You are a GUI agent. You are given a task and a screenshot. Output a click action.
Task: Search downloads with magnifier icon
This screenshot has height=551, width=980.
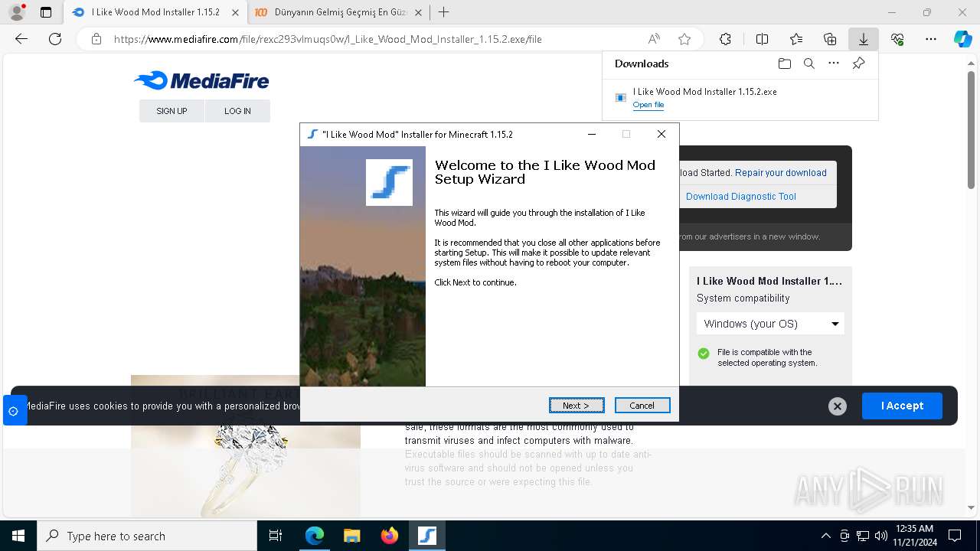pyautogui.click(x=809, y=64)
